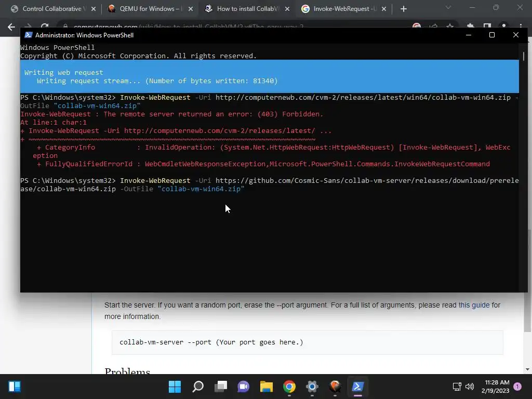Open Task View on taskbar

[220, 387]
